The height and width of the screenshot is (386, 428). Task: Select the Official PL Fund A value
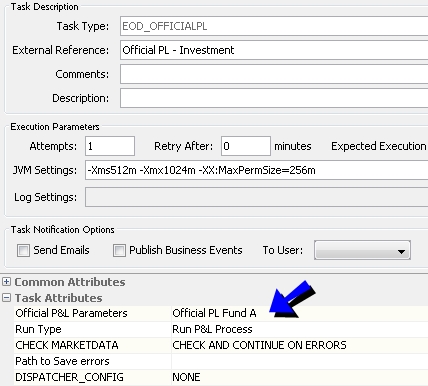pos(214,313)
